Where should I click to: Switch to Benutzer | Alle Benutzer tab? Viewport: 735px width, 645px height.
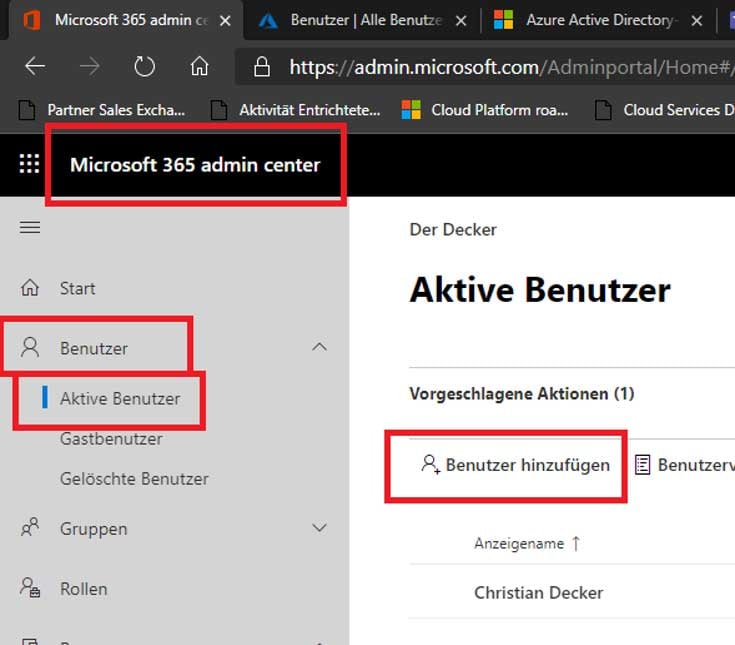[x=362, y=21]
